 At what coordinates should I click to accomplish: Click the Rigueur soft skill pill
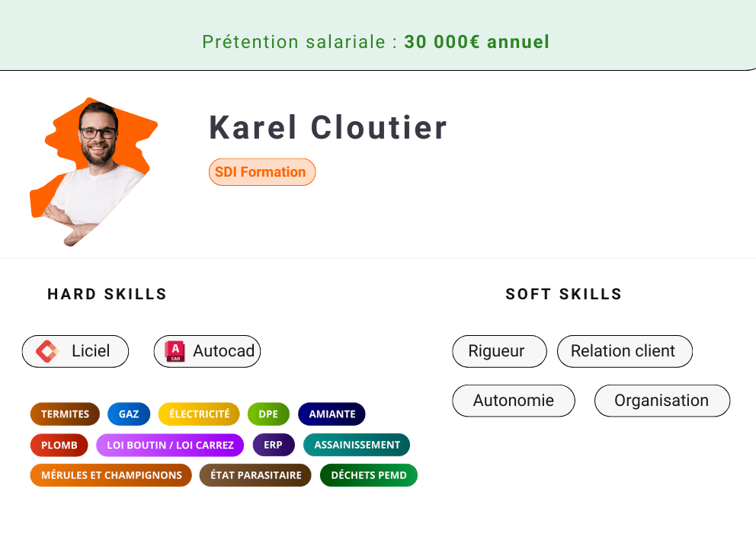coord(499,351)
